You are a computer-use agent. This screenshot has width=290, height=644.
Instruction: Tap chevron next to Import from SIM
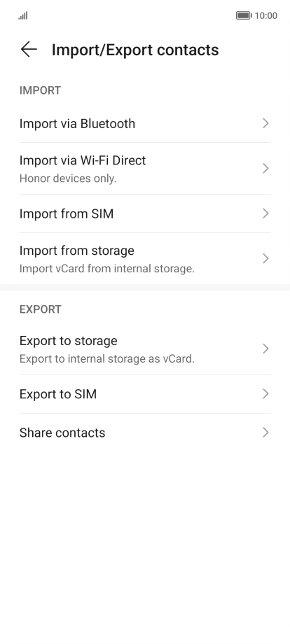tap(265, 213)
